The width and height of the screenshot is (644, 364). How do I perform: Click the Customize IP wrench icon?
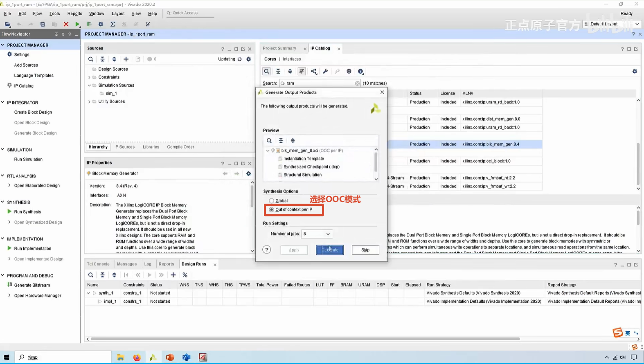325,71
